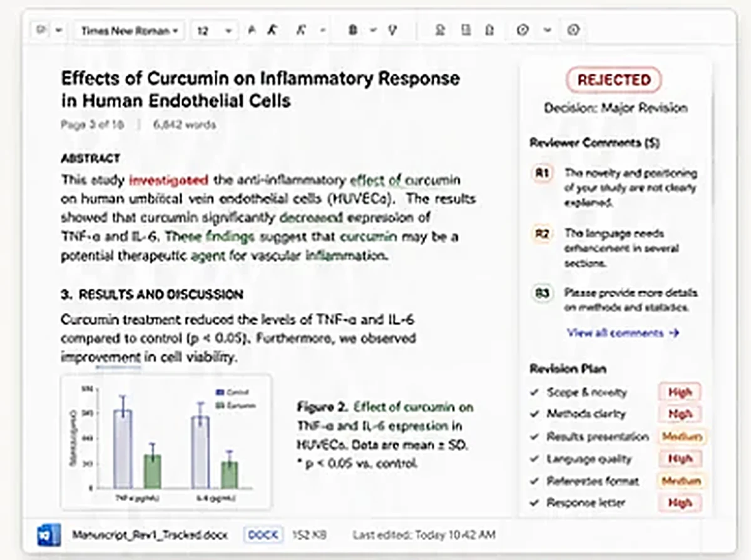Click the rightmost circular toolbar icon
The height and width of the screenshot is (560, 751).
click(x=573, y=30)
